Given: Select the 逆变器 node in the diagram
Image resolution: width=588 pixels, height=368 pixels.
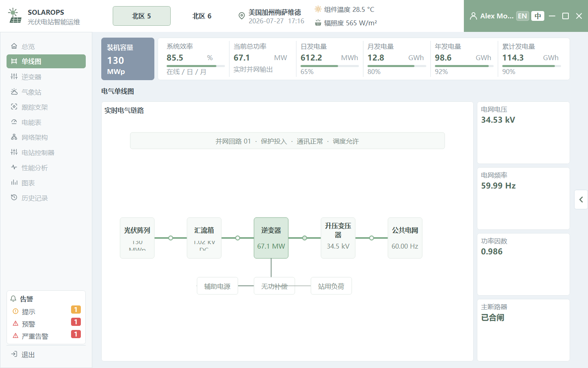Looking at the screenshot, I should pos(271,238).
